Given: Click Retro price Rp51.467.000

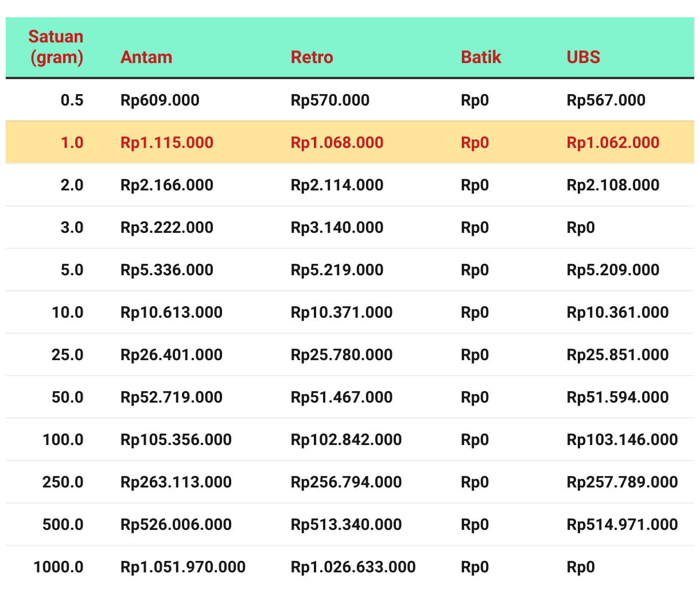Looking at the screenshot, I should (x=341, y=397).
